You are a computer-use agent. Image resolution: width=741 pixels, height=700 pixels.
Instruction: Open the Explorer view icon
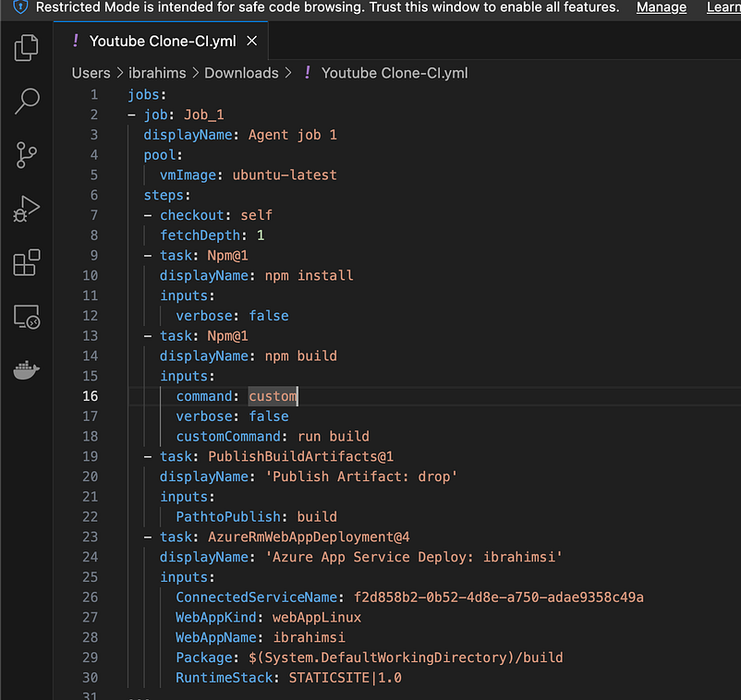click(x=27, y=48)
